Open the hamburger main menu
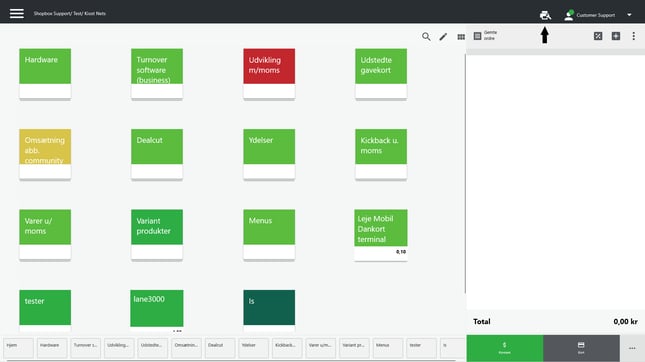 pyautogui.click(x=16, y=14)
